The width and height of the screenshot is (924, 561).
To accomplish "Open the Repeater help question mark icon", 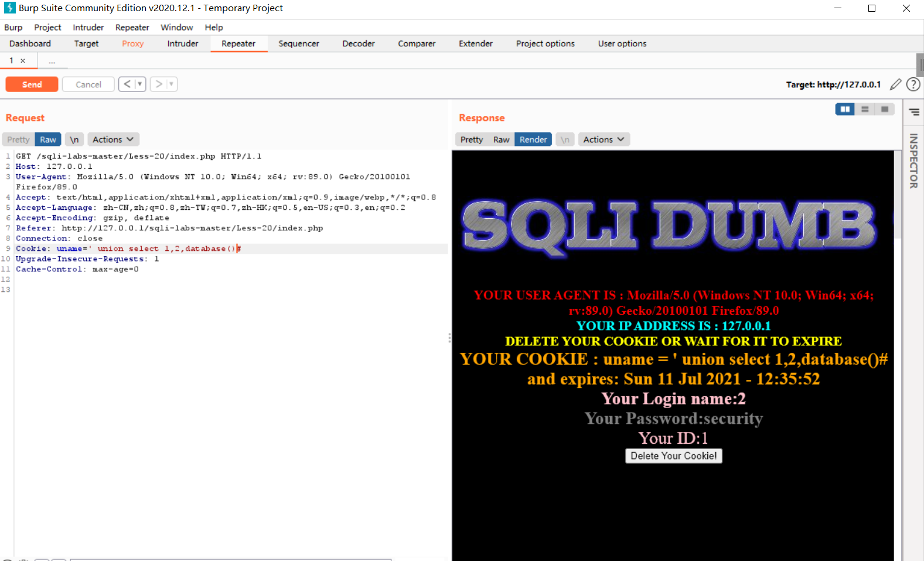I will click(913, 84).
